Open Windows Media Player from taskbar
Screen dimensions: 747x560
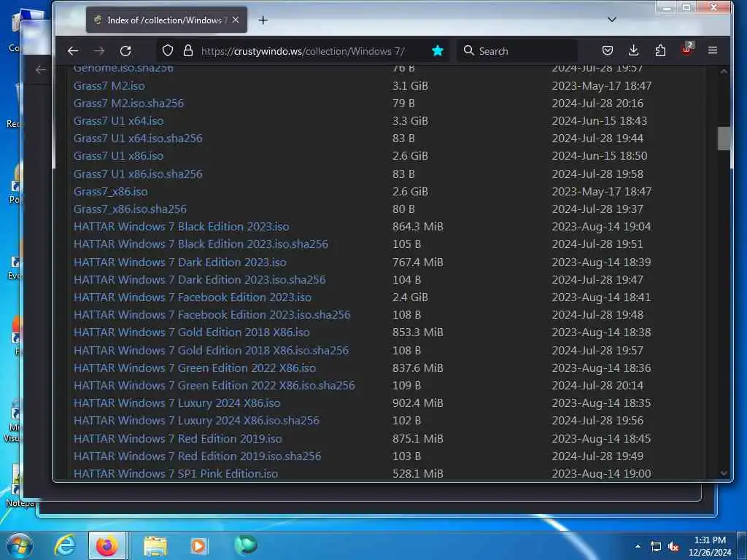click(x=198, y=546)
